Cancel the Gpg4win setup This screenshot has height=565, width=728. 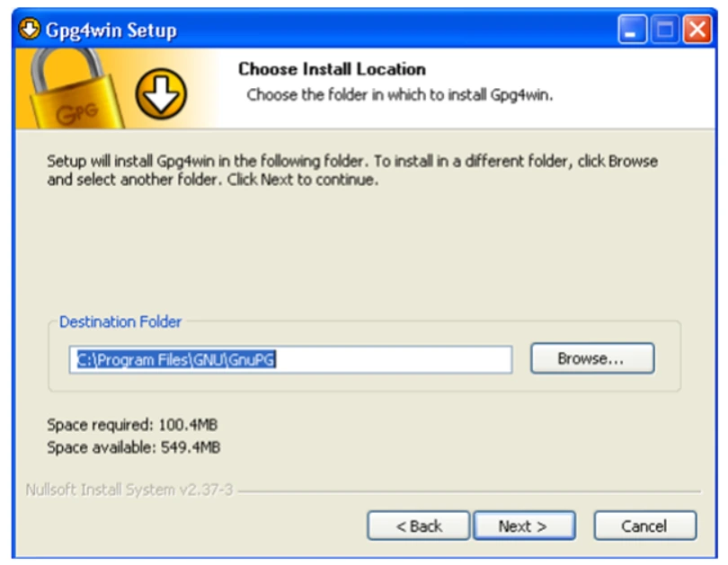(645, 525)
